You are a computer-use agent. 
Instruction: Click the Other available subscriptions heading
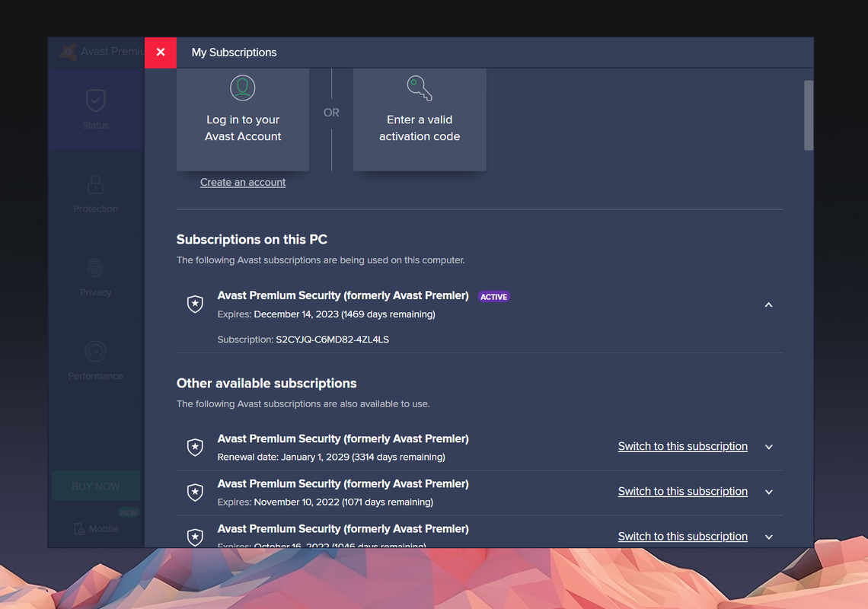pyautogui.click(x=266, y=384)
